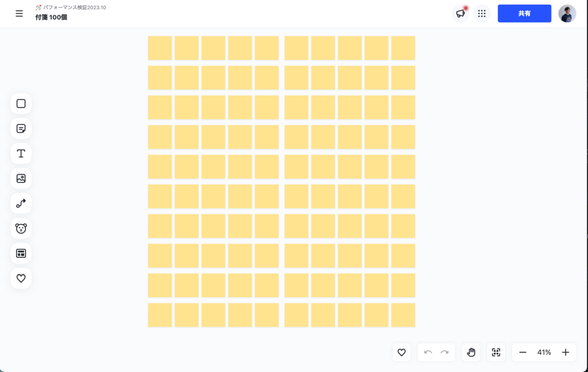Viewport: 588px width, 372px height.
Task: Open the 41% zoom level menu
Action: pyautogui.click(x=544, y=352)
